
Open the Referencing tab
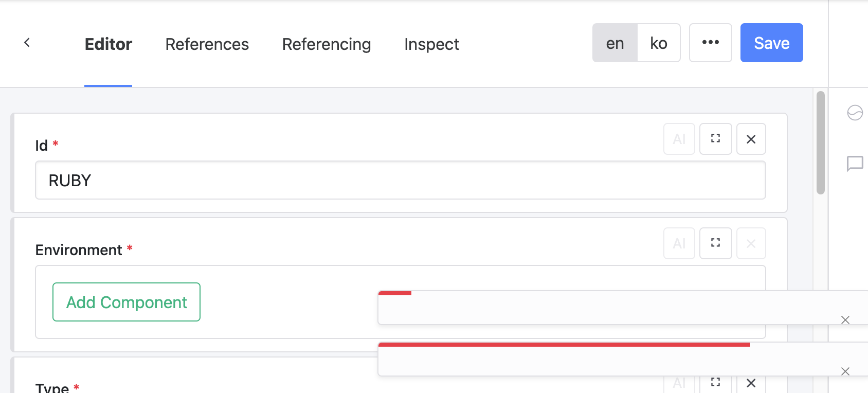[x=327, y=44]
